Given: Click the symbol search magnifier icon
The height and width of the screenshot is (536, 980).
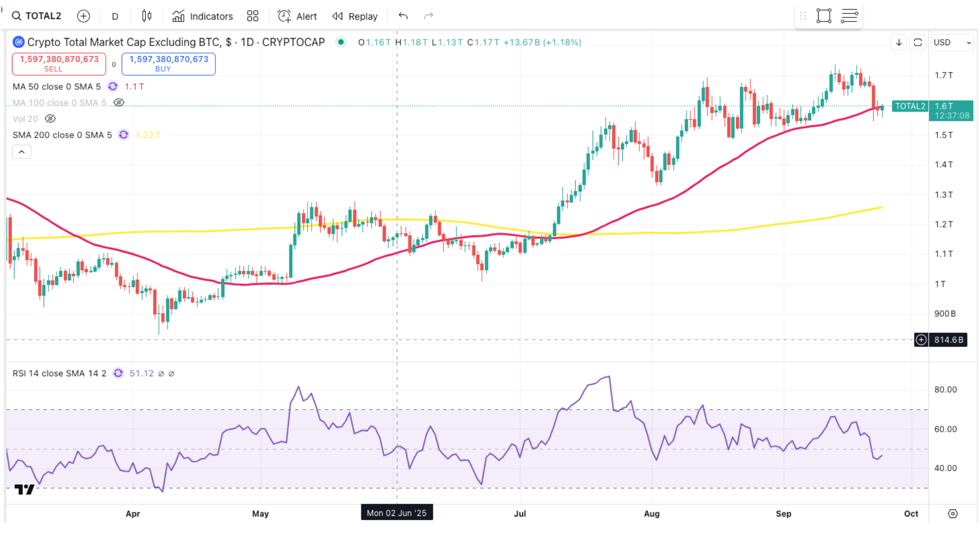Looking at the screenshot, I should click(x=17, y=16).
